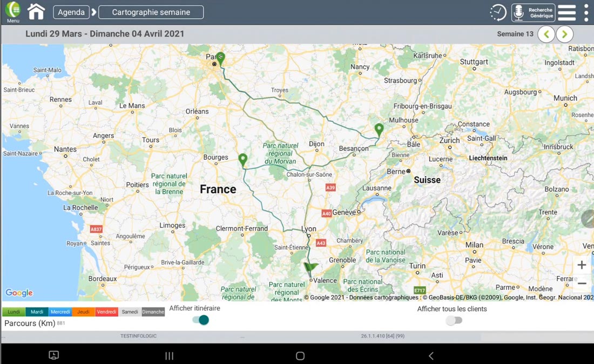594x364 pixels.
Task: Select the Jeudi day tab
Action: (83, 312)
